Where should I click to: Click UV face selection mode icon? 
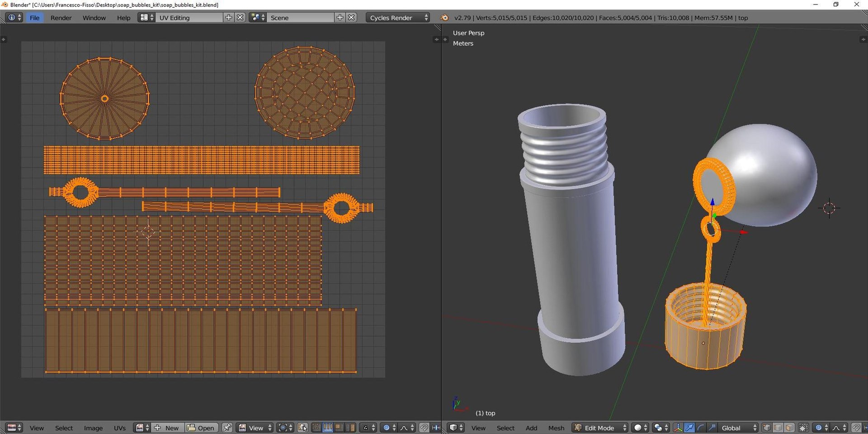(x=339, y=428)
